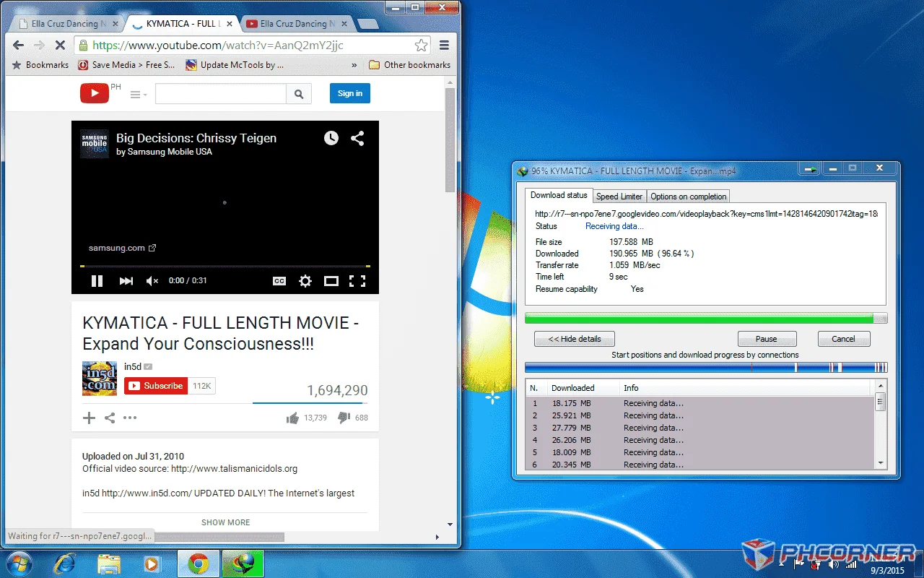Select connection row 1 with 18.175 MB
Screen dimensions: 924x578
(x=699, y=403)
